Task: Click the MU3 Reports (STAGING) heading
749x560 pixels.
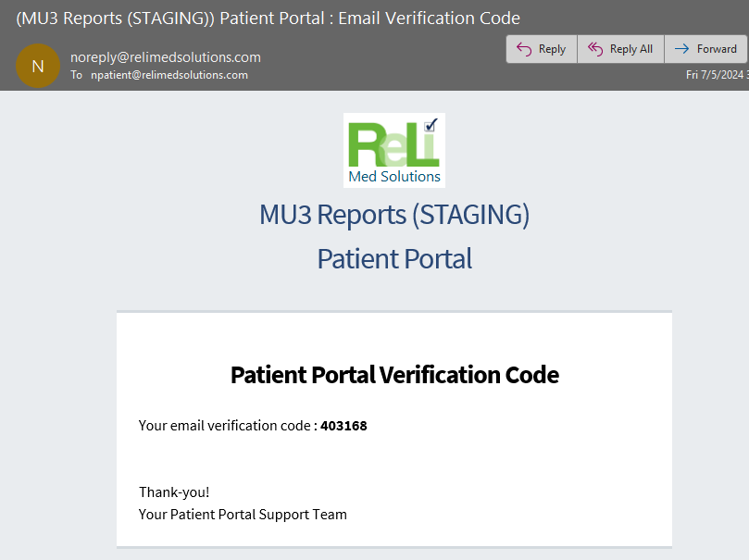Action: point(394,215)
